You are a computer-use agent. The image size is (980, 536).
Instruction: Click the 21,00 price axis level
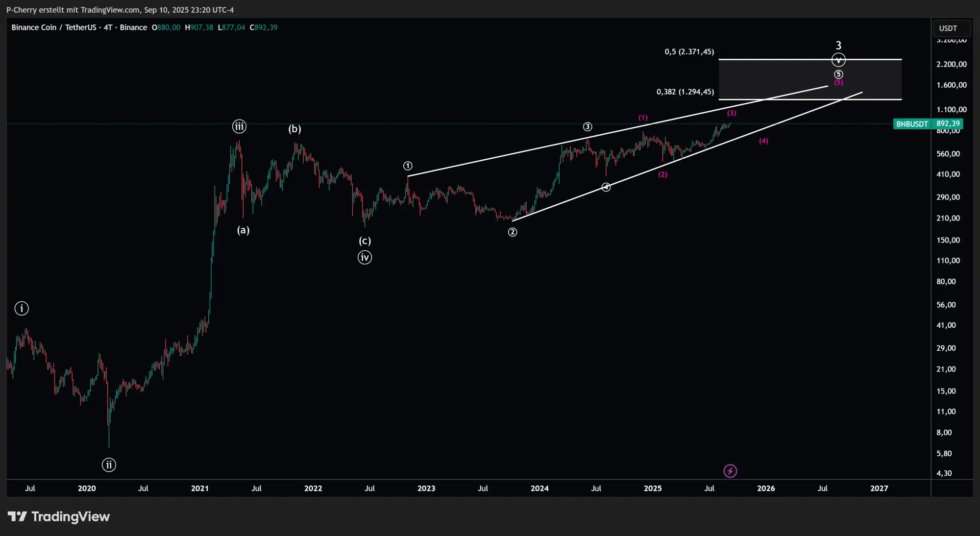tap(946, 369)
